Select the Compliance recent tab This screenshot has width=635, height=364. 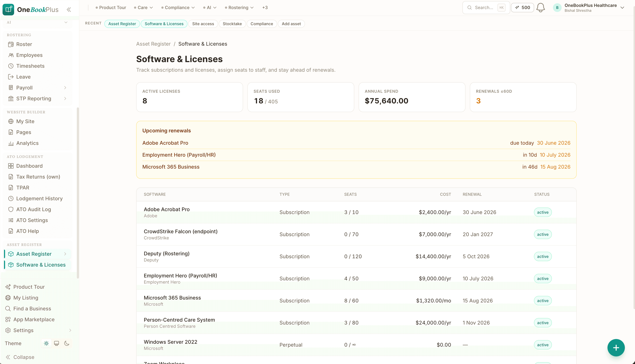pos(262,24)
